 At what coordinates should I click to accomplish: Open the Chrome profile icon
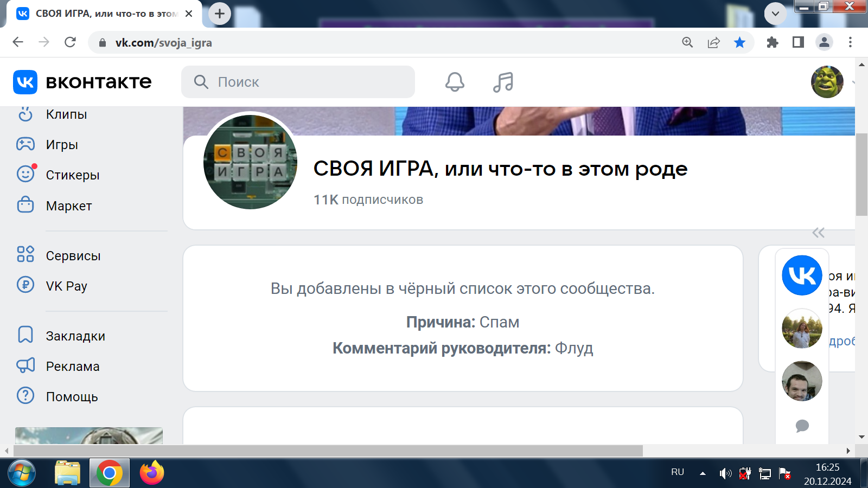(x=824, y=42)
